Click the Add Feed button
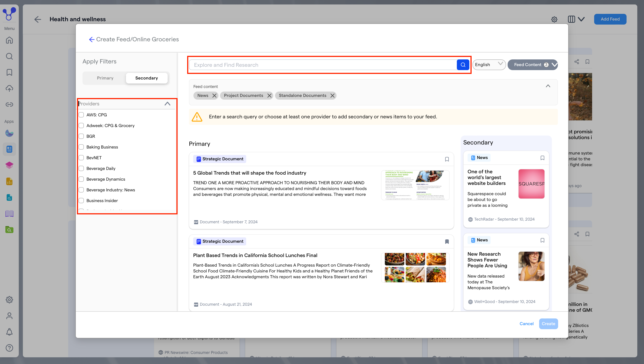 610,19
